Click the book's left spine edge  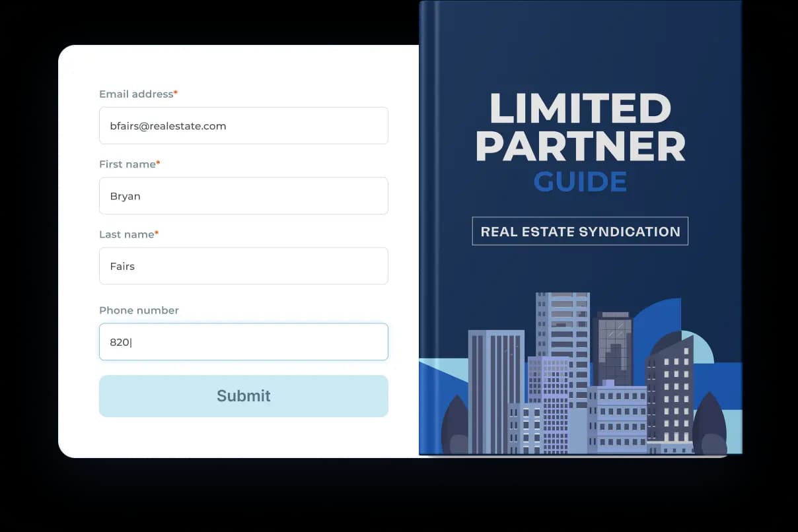point(425,224)
